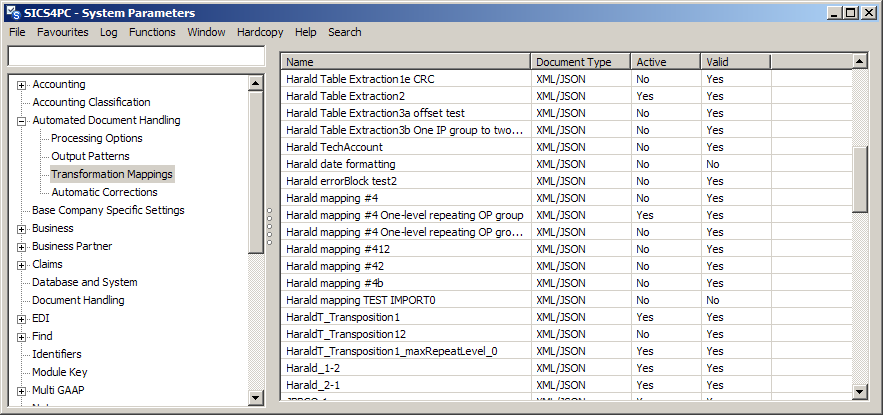Select Processing Options in the tree
This screenshot has height=415, width=883.
pyautogui.click(x=96, y=138)
